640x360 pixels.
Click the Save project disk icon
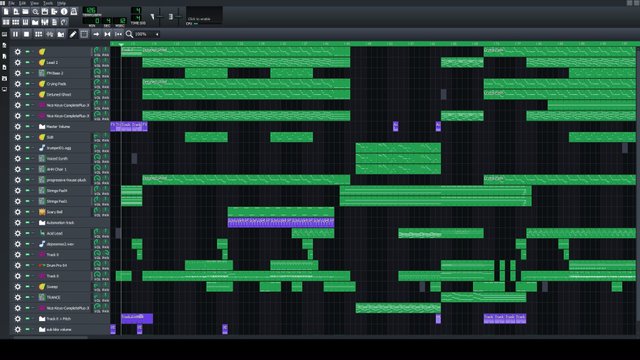click(x=45, y=11)
